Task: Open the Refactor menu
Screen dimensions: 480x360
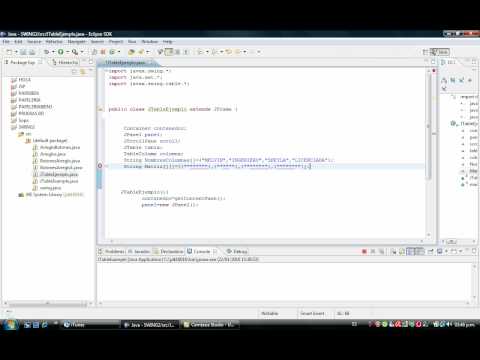Action: [x=54, y=42]
